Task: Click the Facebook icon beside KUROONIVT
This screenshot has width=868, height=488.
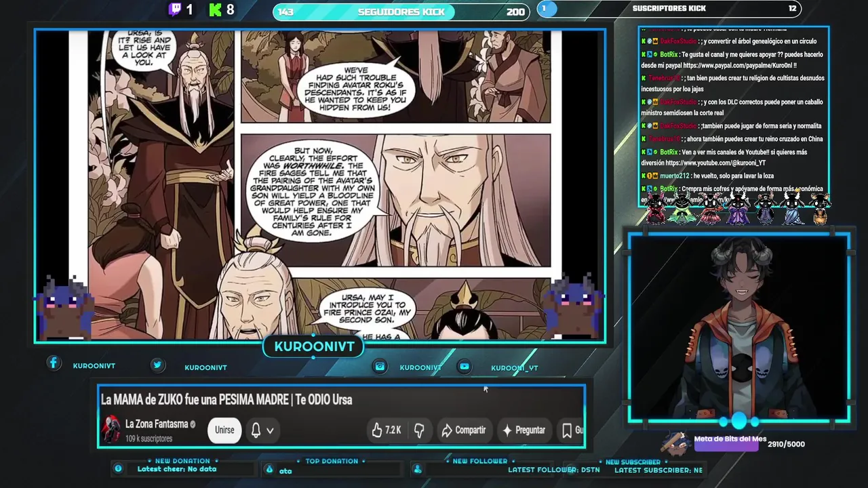Action: (54, 363)
